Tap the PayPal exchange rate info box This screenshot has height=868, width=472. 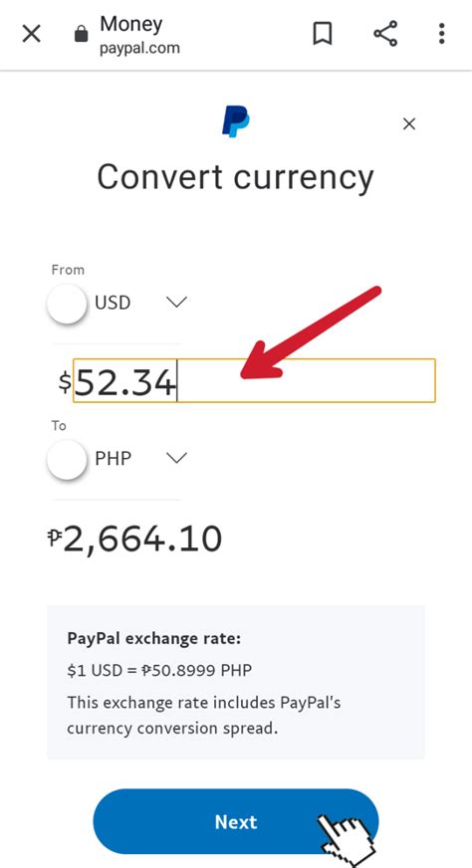(x=236, y=682)
